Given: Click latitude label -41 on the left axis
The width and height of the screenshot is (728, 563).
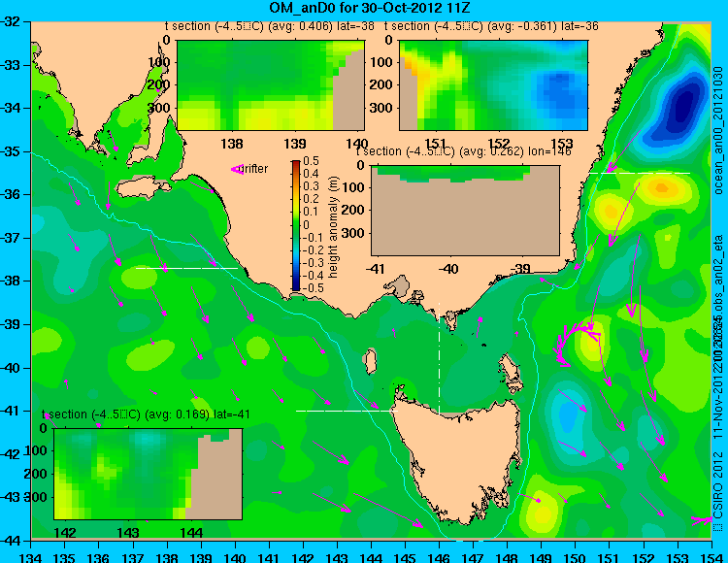Looking at the screenshot, I should [12, 411].
